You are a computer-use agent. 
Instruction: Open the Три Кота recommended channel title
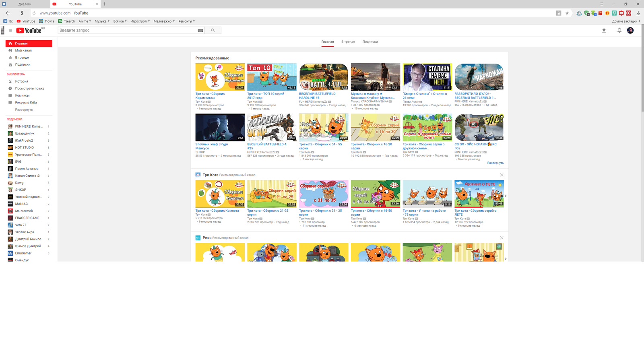tap(211, 175)
